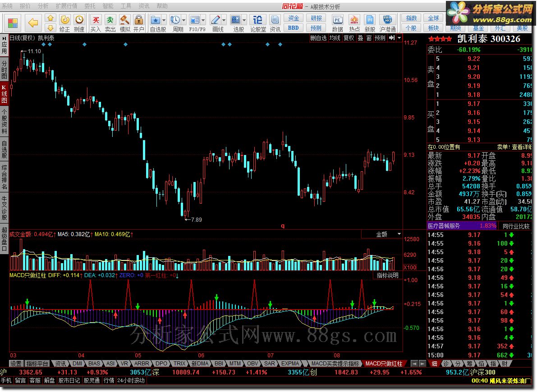Select the BIAS indicator tab

coord(94,364)
